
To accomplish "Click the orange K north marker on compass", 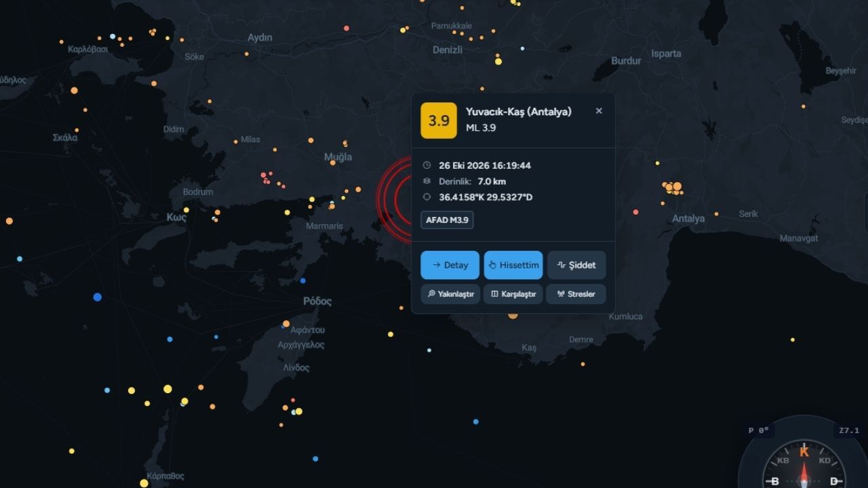I will (x=804, y=451).
